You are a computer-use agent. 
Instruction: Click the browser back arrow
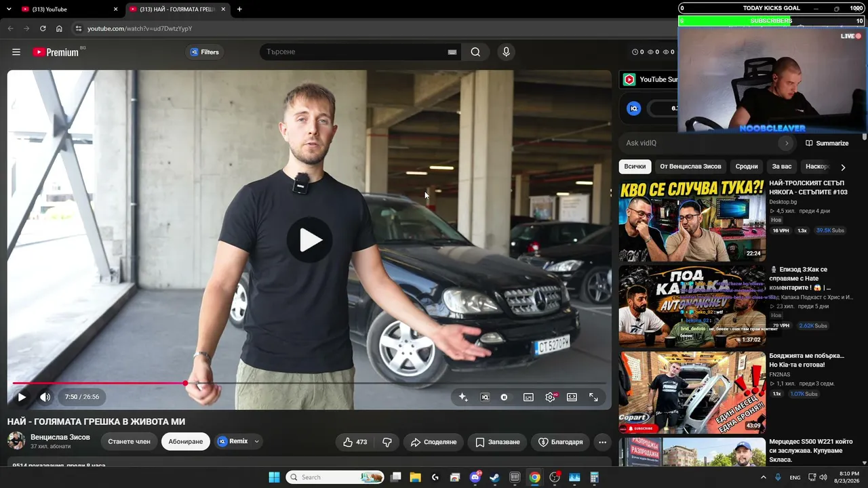[x=10, y=28]
